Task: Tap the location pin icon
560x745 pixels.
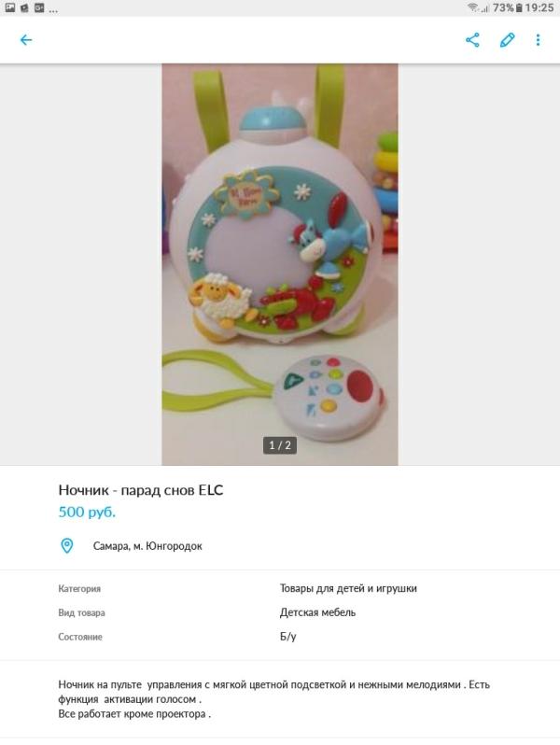Action: (x=67, y=545)
